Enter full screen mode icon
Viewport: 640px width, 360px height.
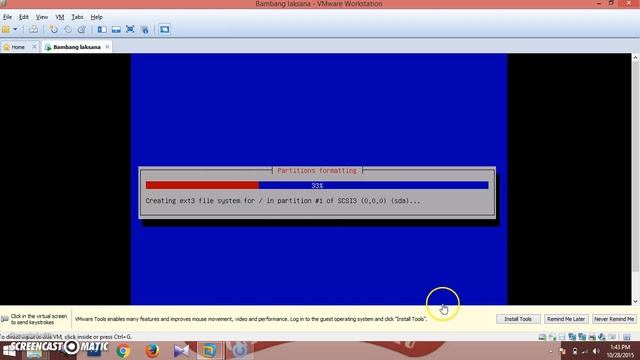[x=130, y=29]
